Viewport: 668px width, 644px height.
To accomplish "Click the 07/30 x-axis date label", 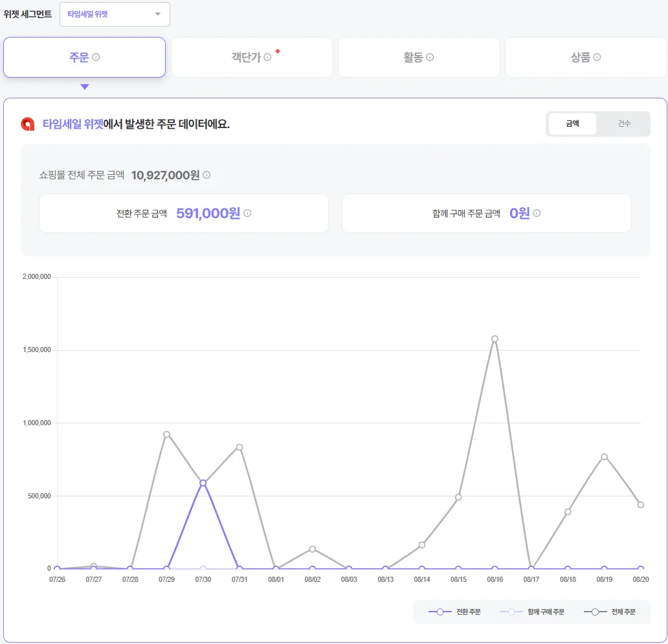I will 203,579.
